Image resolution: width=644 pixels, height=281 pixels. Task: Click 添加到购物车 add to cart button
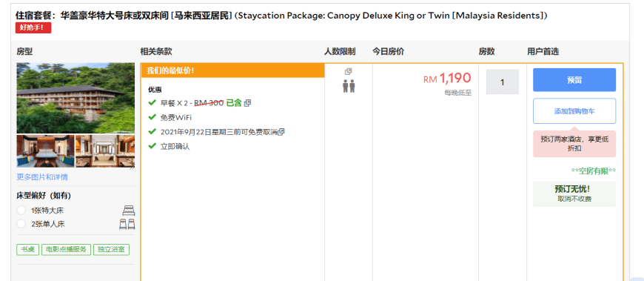574,111
